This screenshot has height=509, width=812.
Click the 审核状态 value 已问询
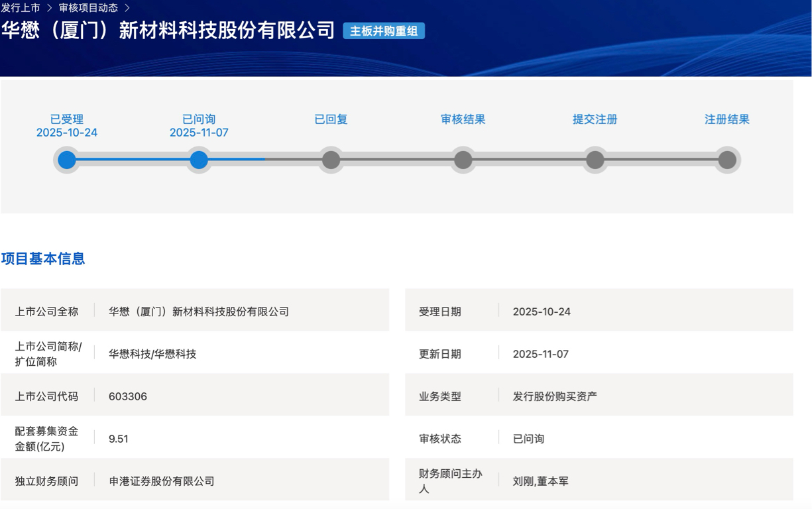point(528,439)
